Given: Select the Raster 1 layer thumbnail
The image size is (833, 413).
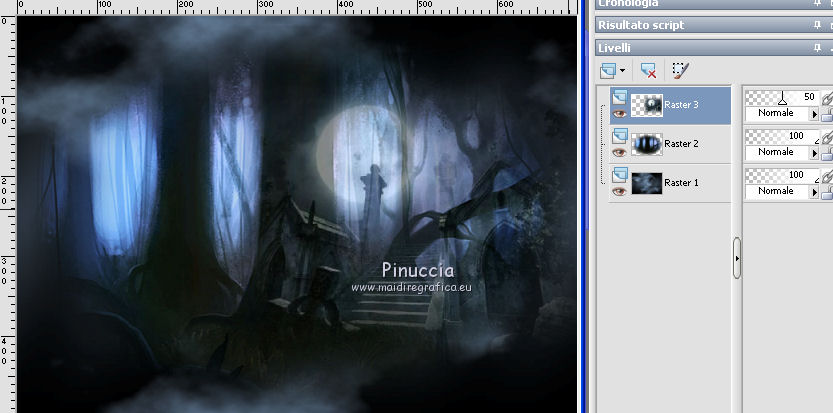Looking at the screenshot, I should pyautogui.click(x=647, y=183).
